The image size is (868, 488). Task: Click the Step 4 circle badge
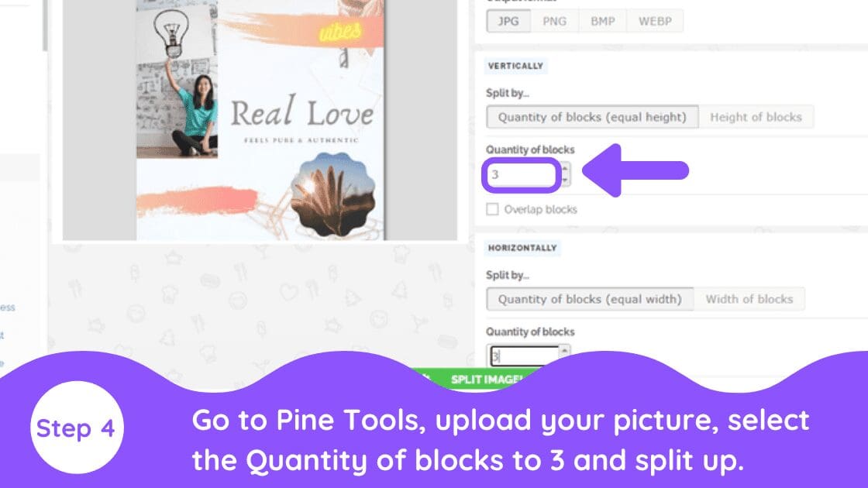[77, 428]
